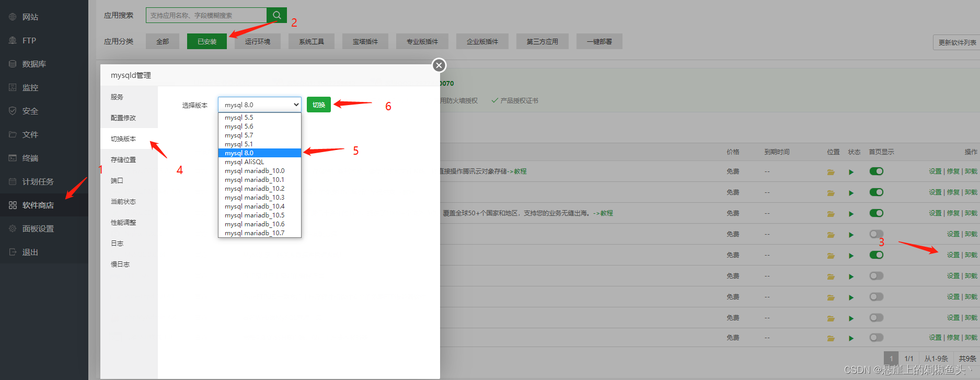The height and width of the screenshot is (380, 980).
Task: Toggle 首页显示 switch in 覆盖全球50+ row
Action: point(877,213)
